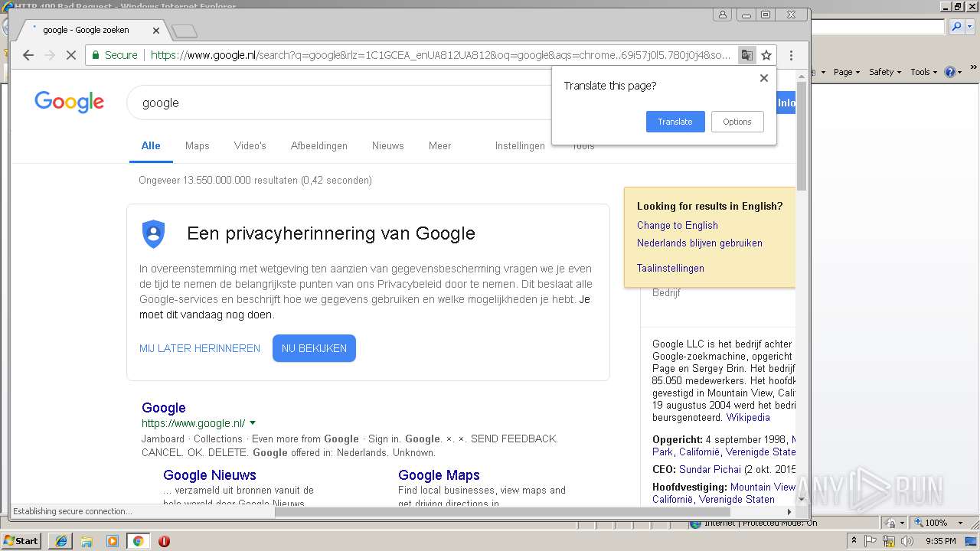This screenshot has width=980, height=551.
Task: Open Instellingen settings menu
Action: [520, 145]
